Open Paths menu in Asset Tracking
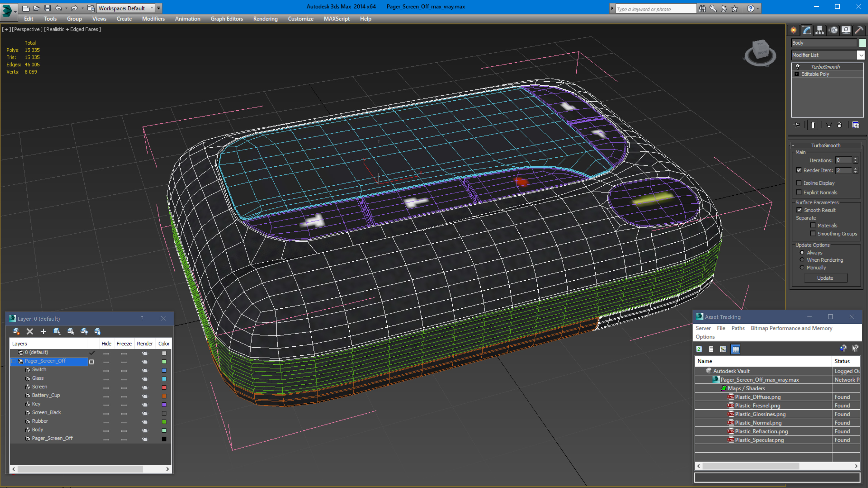The width and height of the screenshot is (868, 488). pyautogui.click(x=738, y=328)
